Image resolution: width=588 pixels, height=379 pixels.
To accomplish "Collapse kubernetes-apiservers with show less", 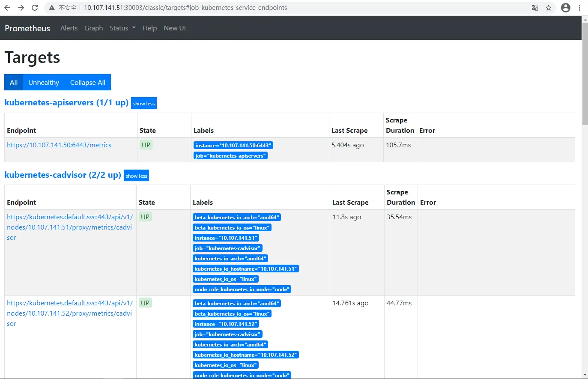I will point(144,104).
